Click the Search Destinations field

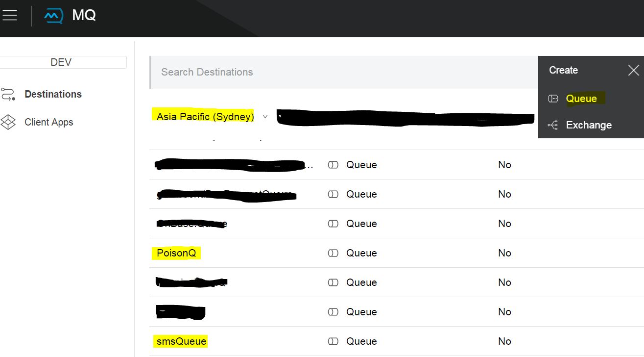[x=343, y=72]
